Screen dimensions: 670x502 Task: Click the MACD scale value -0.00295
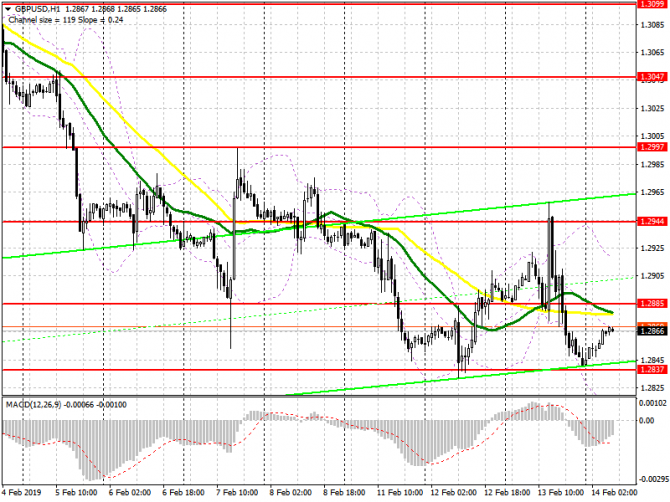click(x=653, y=479)
